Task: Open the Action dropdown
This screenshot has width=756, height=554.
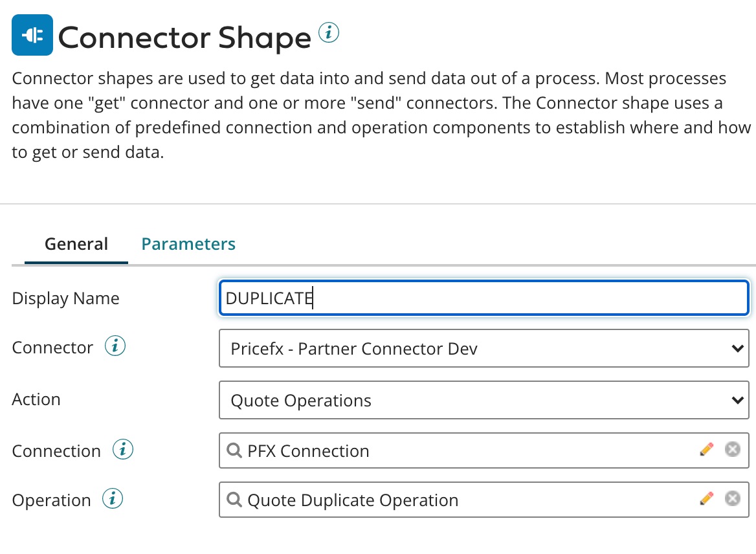Action: (x=484, y=400)
